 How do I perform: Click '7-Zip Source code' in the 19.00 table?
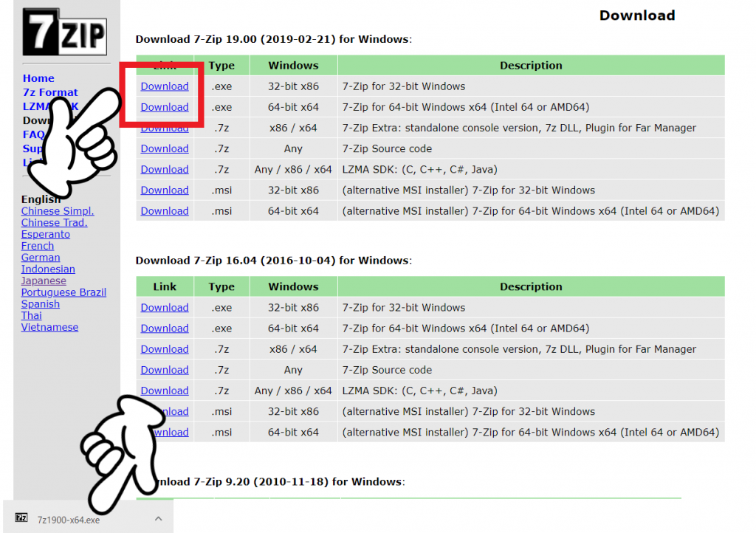coord(387,148)
